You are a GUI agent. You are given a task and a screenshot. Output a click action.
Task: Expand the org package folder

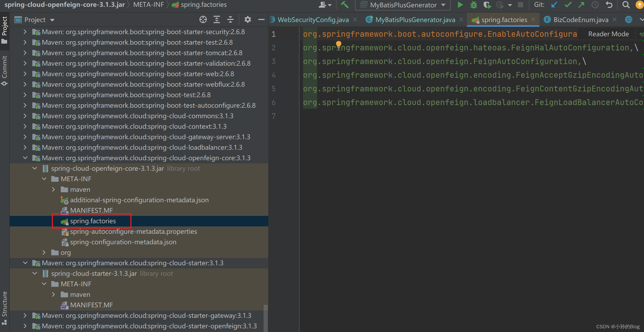tap(44, 252)
